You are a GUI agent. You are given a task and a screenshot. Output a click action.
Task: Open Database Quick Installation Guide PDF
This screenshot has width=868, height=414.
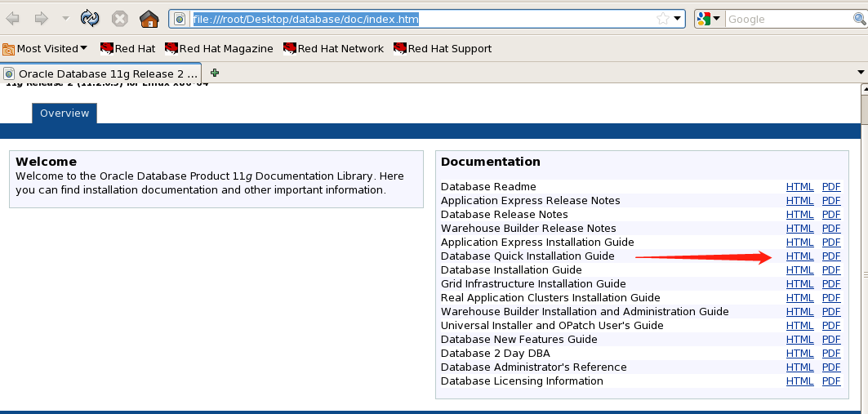click(831, 256)
